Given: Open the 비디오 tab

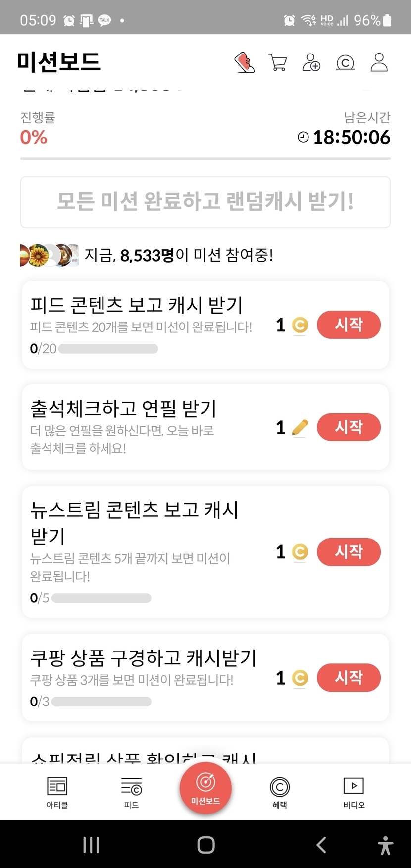Looking at the screenshot, I should tap(354, 792).
